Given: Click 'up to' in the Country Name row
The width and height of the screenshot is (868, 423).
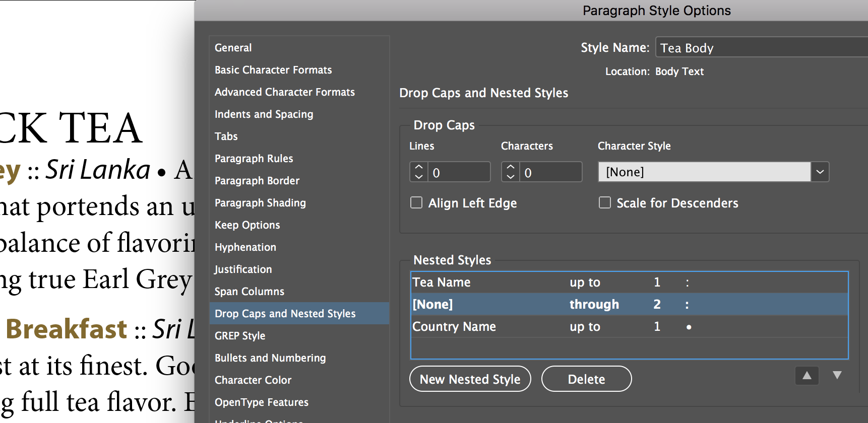Looking at the screenshot, I should coord(585,326).
